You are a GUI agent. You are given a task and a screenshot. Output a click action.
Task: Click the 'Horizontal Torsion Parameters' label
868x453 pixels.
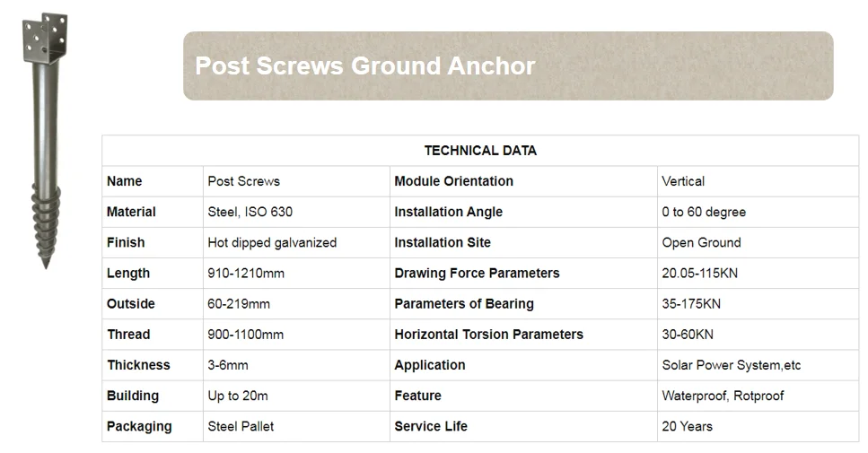pyautogui.click(x=489, y=334)
